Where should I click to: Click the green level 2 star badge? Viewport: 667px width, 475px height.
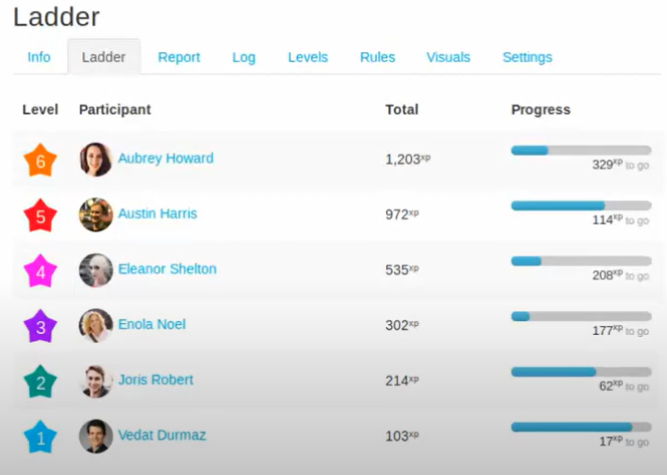click(x=40, y=382)
